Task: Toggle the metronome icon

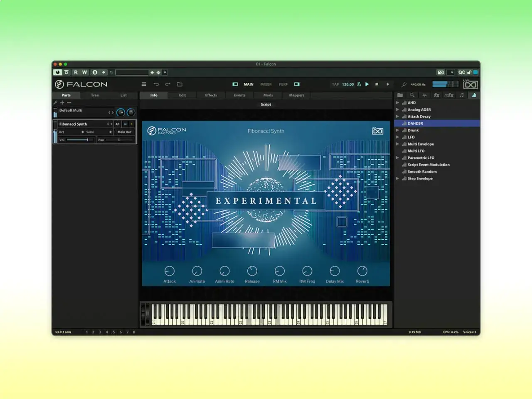Action: tap(359, 84)
